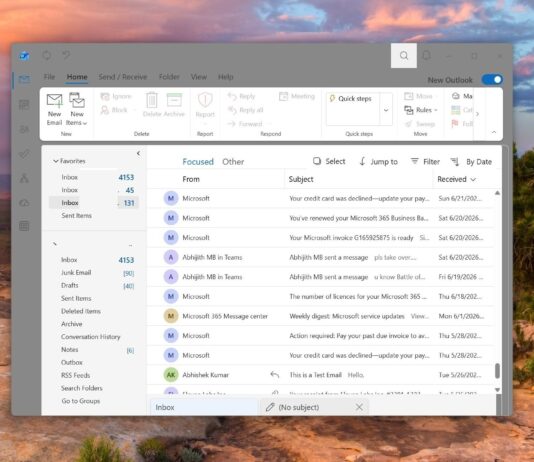Open OneDrive cloud icon in left rail

[24, 203]
